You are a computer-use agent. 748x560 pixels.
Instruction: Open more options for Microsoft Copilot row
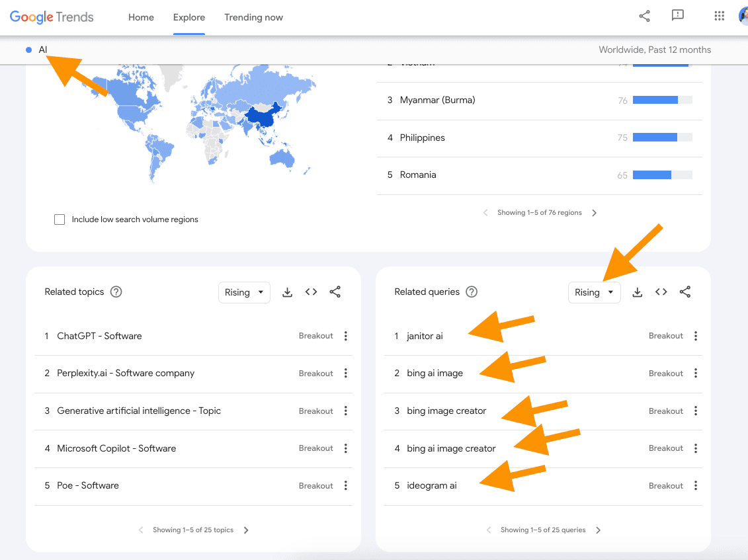click(x=346, y=448)
